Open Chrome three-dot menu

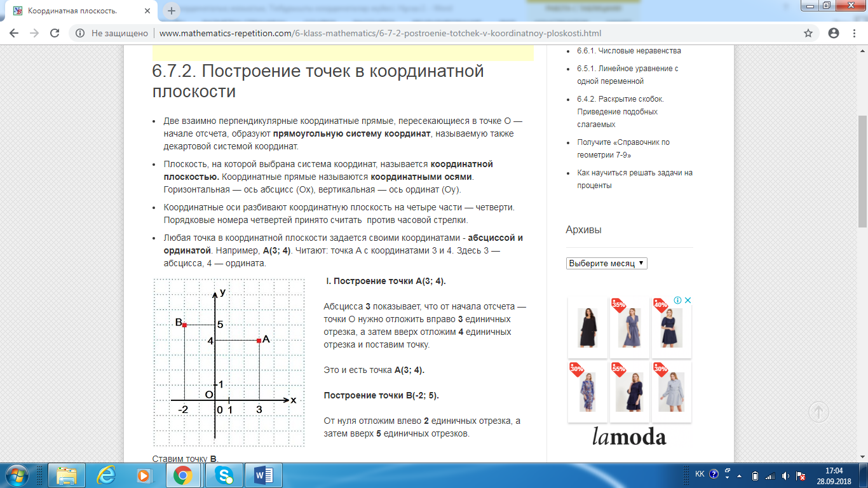[x=854, y=34]
